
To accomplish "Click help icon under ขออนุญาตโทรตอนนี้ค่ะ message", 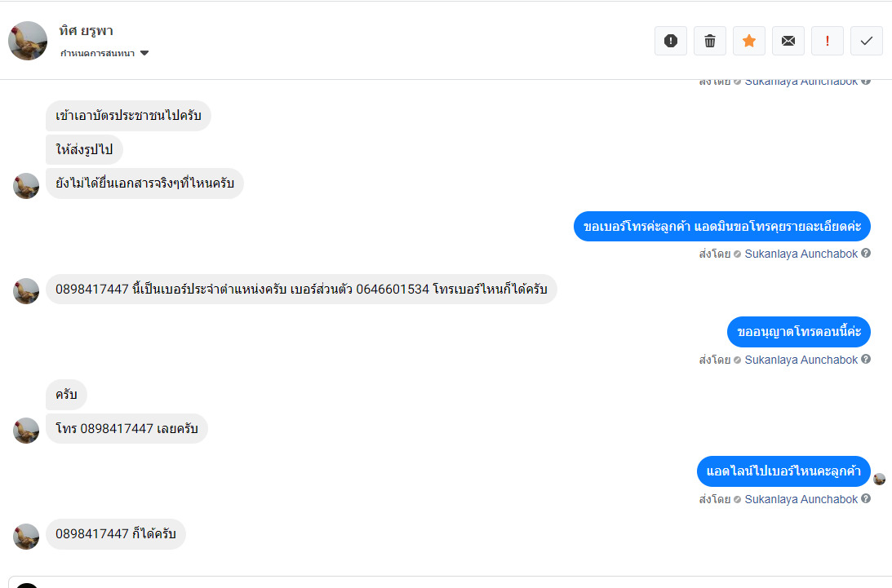I will click(x=866, y=359).
